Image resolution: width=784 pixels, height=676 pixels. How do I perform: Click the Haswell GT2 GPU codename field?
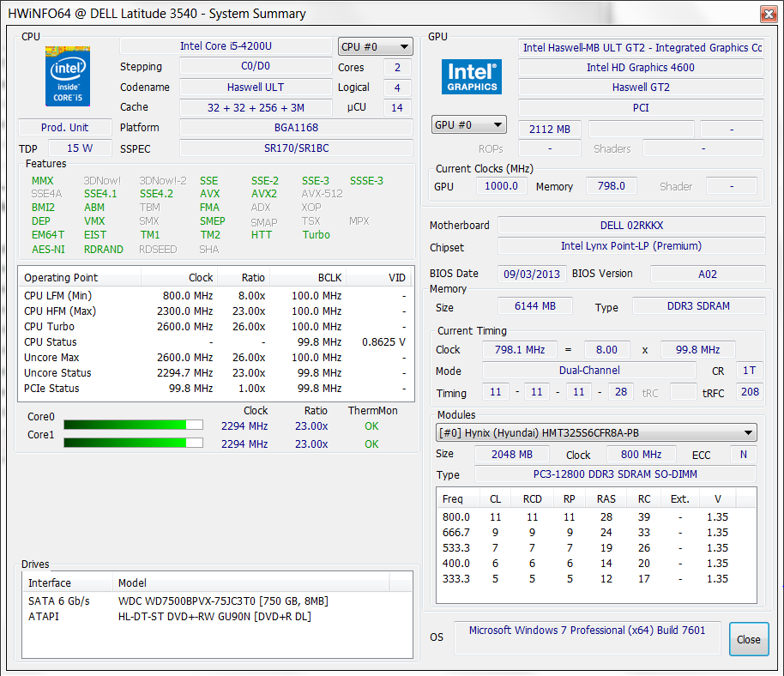(x=641, y=87)
